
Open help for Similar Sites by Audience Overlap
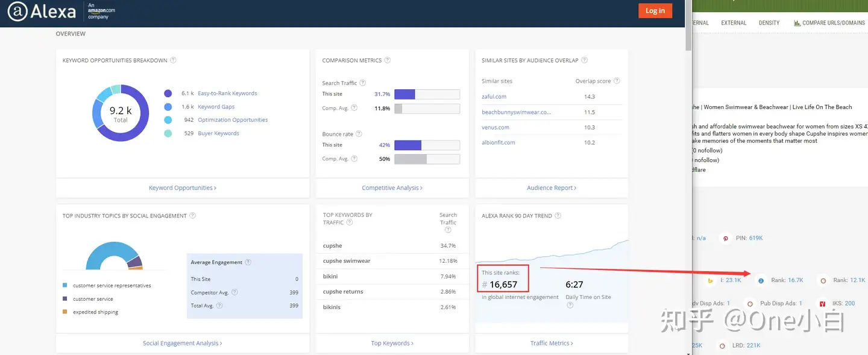pyautogui.click(x=585, y=60)
